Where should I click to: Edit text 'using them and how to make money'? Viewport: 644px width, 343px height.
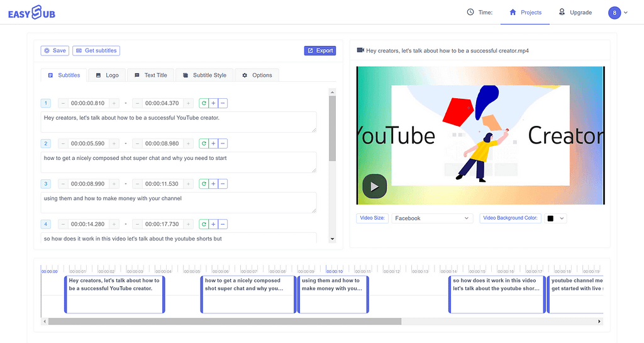(179, 203)
